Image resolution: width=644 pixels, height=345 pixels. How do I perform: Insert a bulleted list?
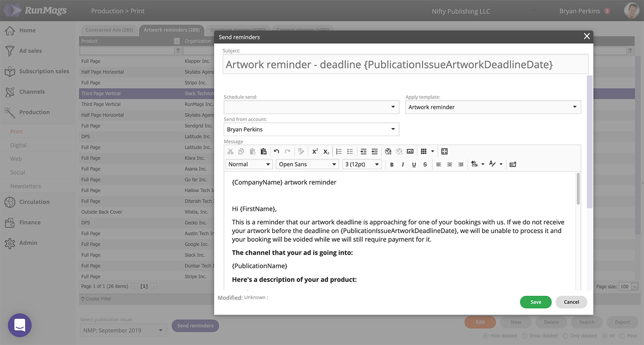click(x=350, y=151)
